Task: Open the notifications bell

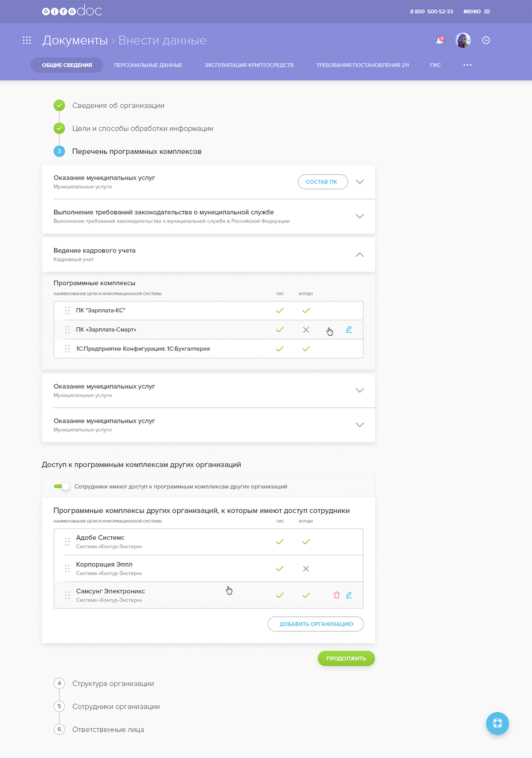Action: [x=440, y=40]
